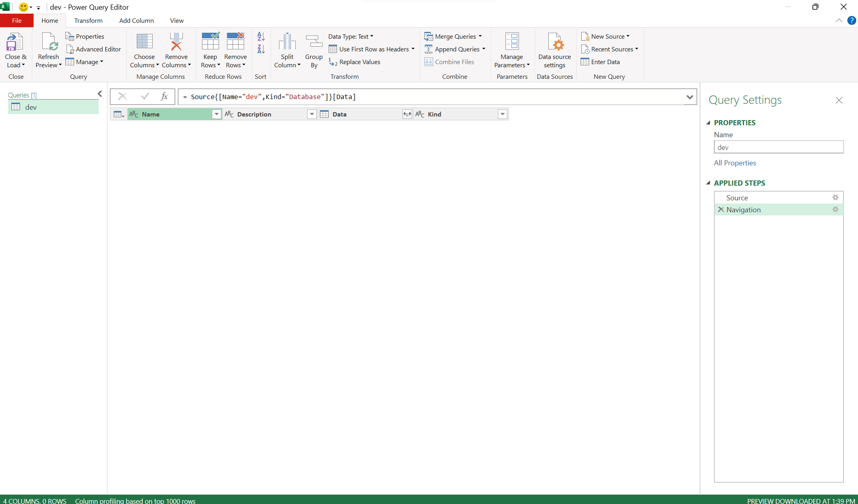Click the Choose Columns icon
The width and height of the screenshot is (858, 504).
pos(144,42)
